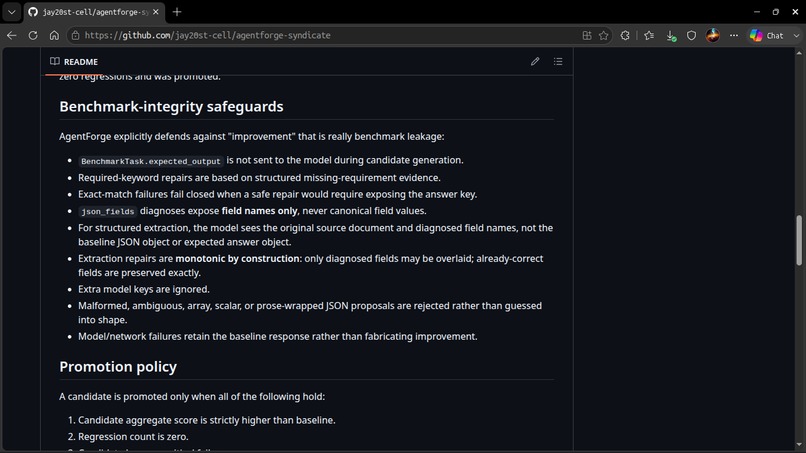Go back to previous page

pyautogui.click(x=12, y=35)
